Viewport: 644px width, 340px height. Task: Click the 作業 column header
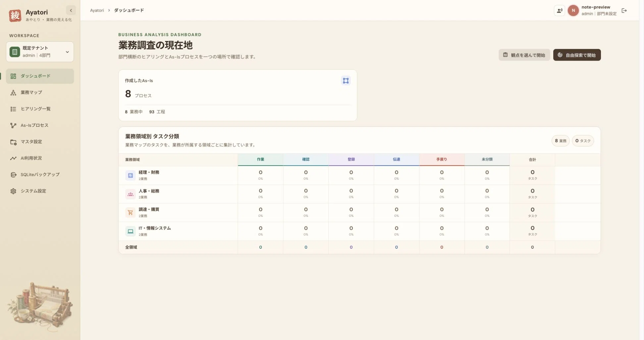pyautogui.click(x=260, y=160)
